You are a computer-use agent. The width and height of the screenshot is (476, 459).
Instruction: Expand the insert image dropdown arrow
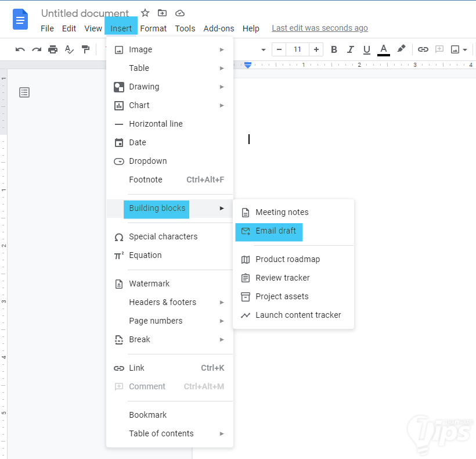click(x=465, y=50)
